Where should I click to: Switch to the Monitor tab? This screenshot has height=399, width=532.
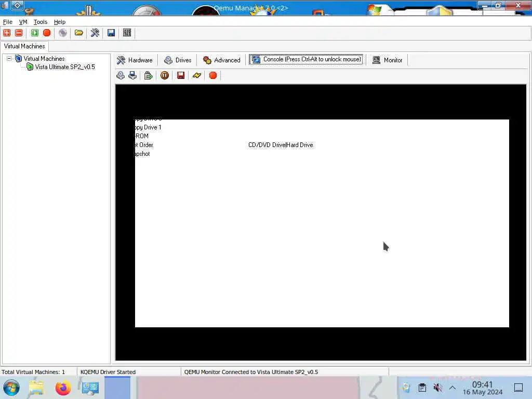388,60
